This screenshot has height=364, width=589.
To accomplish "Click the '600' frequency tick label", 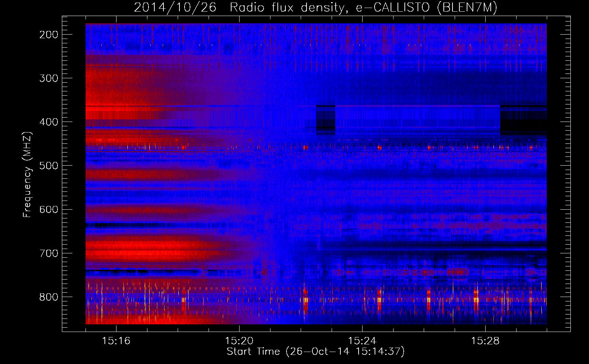I will [49, 209].
